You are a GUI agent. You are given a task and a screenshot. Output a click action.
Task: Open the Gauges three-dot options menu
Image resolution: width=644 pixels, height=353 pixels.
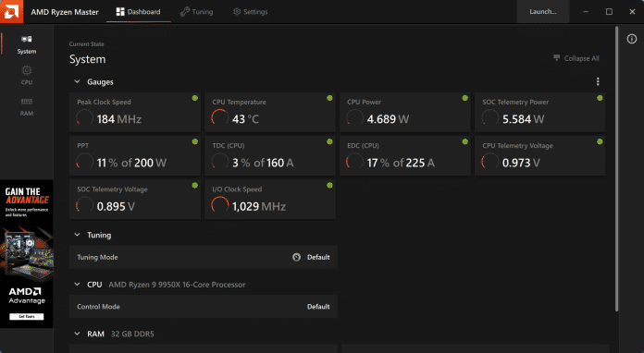(598, 81)
